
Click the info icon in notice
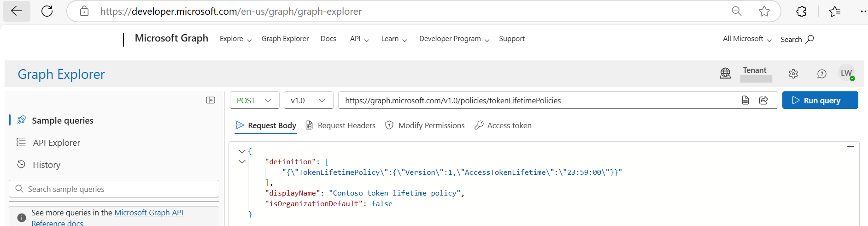click(22, 217)
